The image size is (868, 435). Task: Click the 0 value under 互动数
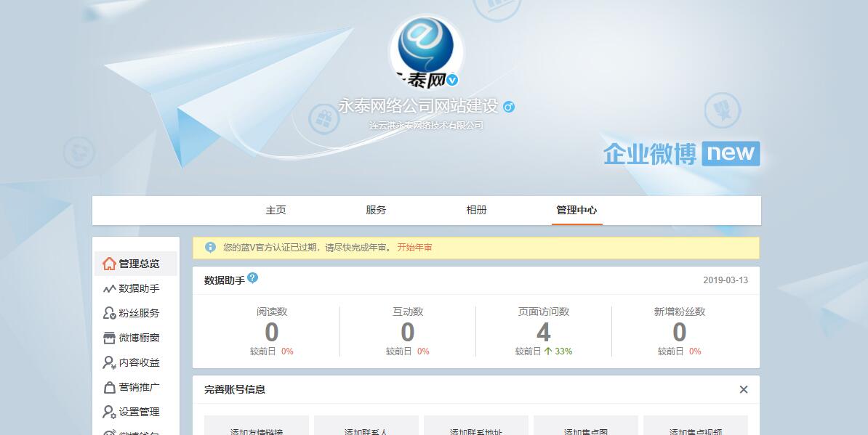coord(408,332)
